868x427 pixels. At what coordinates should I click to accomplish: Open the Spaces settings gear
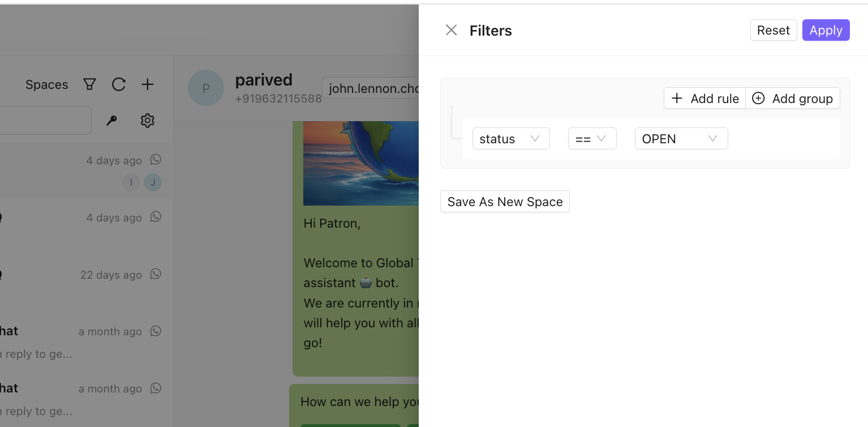point(147,120)
